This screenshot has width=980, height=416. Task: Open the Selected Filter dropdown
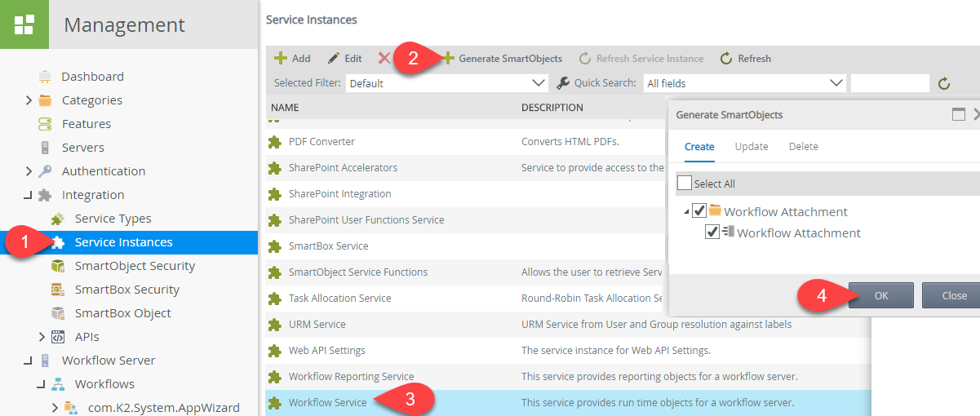coord(447,83)
